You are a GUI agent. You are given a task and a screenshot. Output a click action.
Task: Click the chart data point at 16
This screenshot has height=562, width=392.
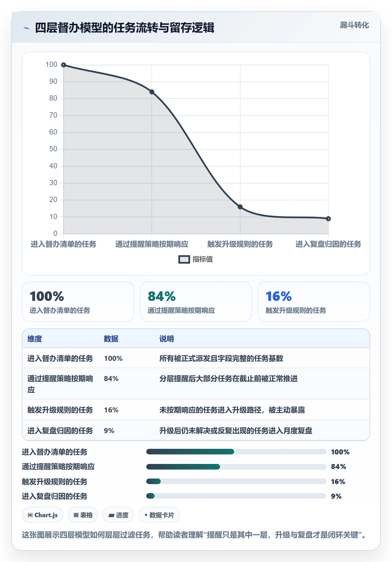pyautogui.click(x=240, y=207)
